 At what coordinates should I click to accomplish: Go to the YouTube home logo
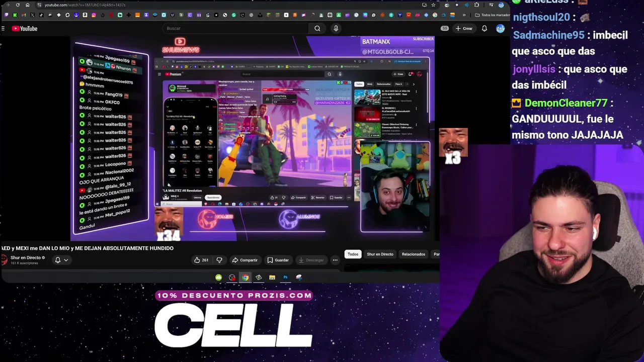[25, 29]
